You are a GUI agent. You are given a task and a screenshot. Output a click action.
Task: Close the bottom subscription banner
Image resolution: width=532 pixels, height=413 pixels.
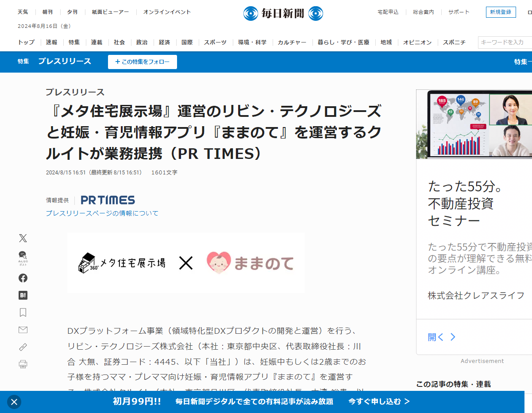tap(14, 402)
